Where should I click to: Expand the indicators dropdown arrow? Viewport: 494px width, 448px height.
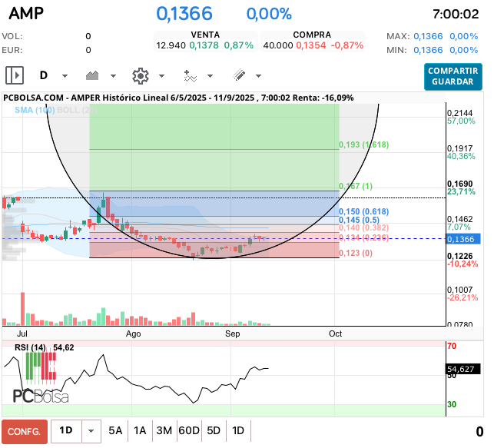[211, 76]
